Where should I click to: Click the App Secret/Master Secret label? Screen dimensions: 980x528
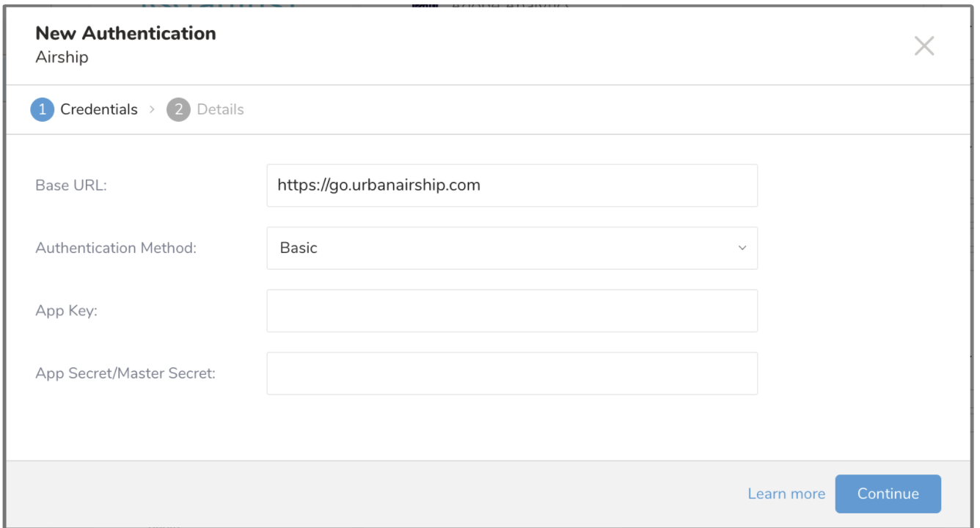pos(125,373)
